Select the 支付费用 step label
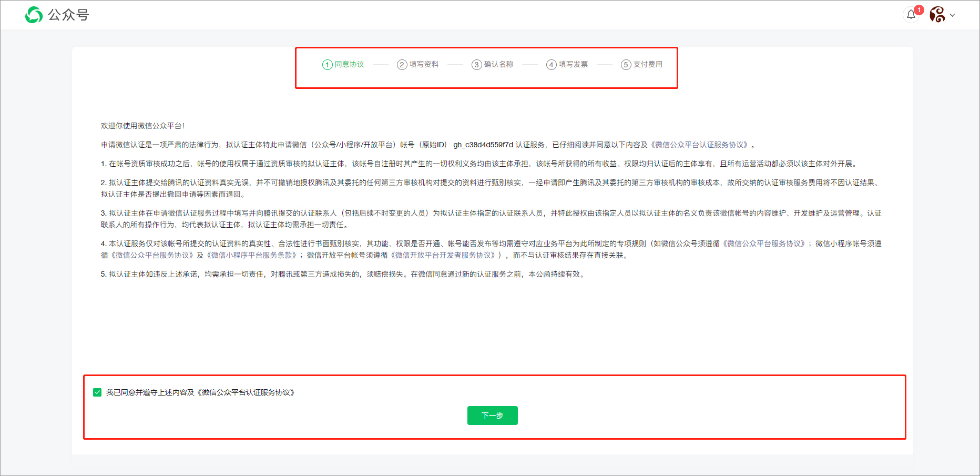Viewport: 980px width, 476px height. coord(648,64)
